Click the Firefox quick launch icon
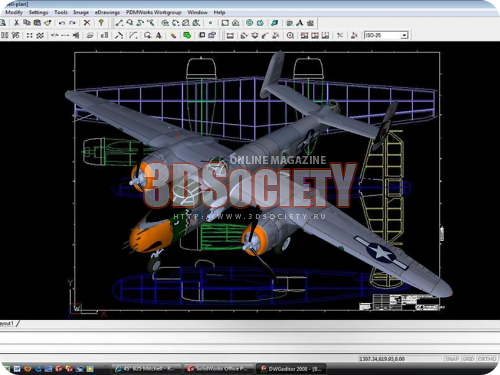The width and height of the screenshot is (500, 375). (x=27, y=369)
